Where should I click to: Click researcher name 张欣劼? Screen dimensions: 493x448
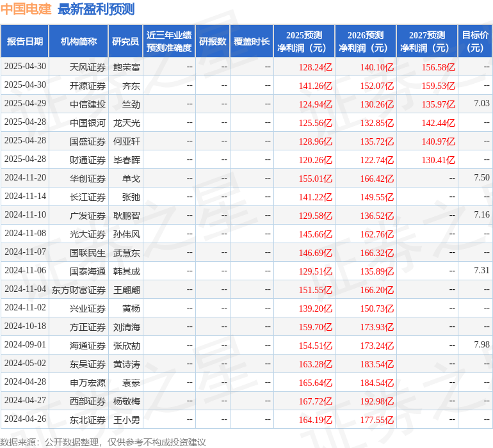[x=126, y=345]
